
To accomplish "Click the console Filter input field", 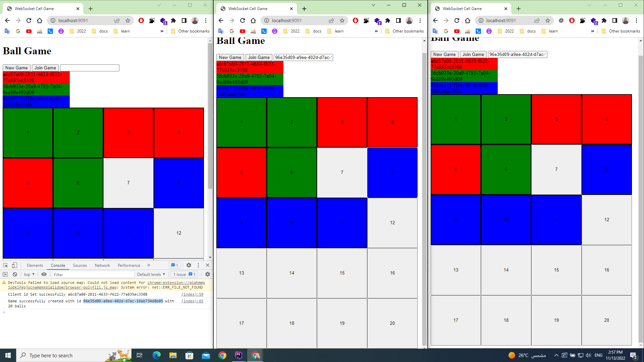I will click(93, 274).
